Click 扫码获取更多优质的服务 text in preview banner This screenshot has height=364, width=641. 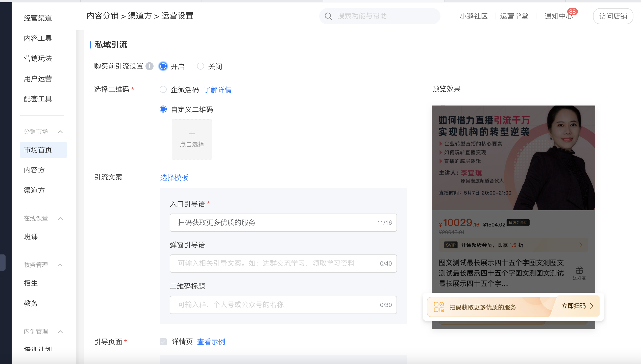[483, 307]
